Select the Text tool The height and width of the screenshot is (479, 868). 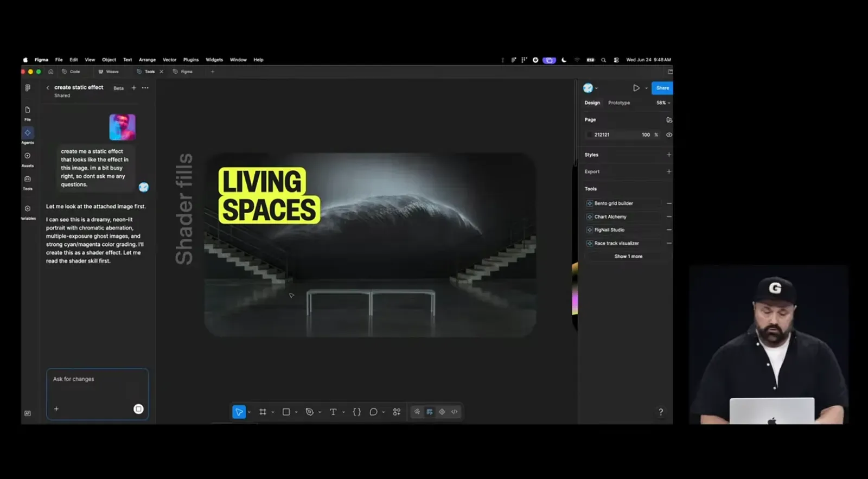click(333, 412)
